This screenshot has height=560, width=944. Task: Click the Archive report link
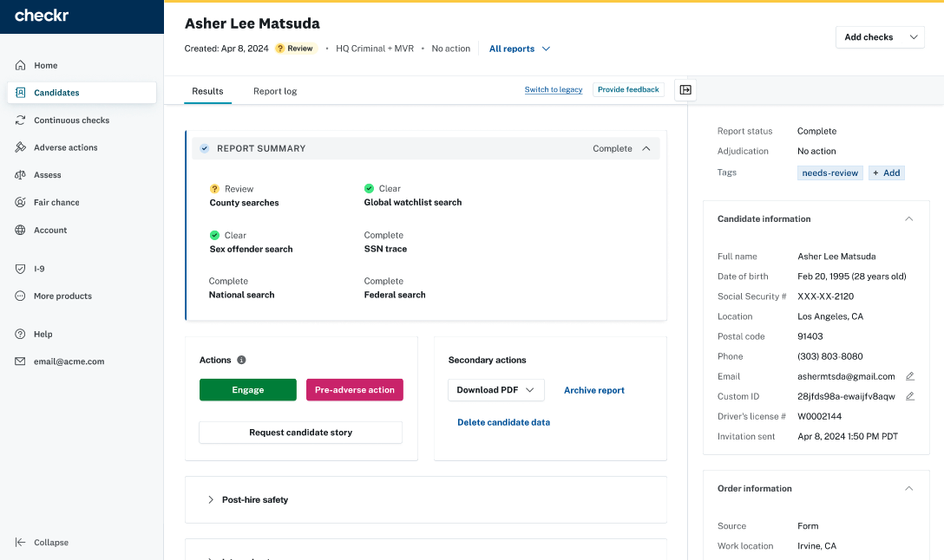(x=594, y=390)
